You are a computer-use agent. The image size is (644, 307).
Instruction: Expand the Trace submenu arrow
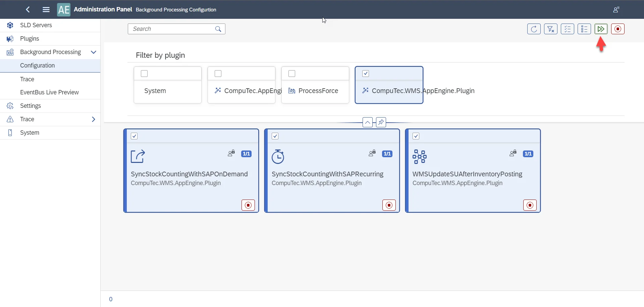pos(94,119)
